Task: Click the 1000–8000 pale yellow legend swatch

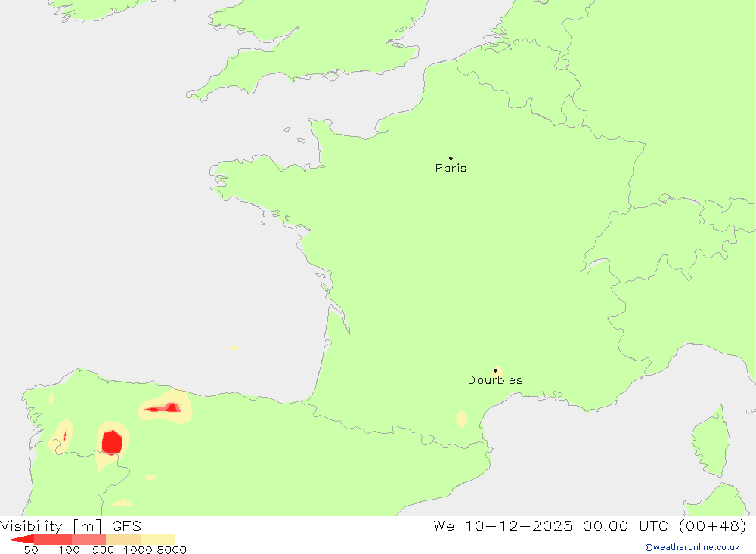Action: (158, 539)
